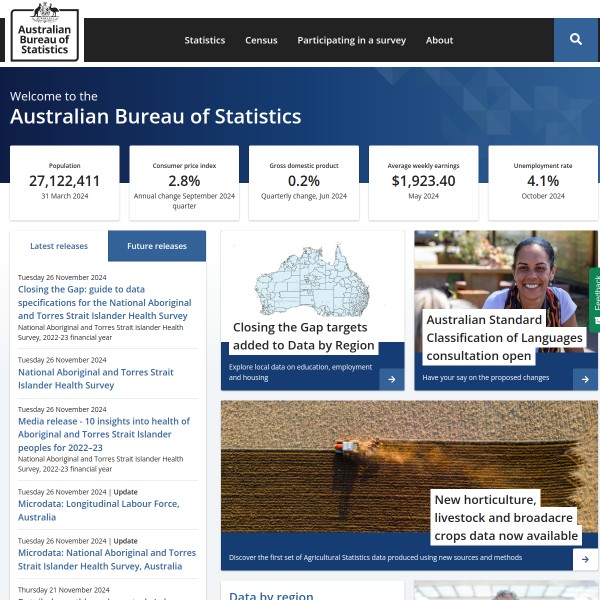Image resolution: width=600 pixels, height=600 pixels.
Task: Open Microdata: Longitudinal Labour Force link
Action: 98,511
